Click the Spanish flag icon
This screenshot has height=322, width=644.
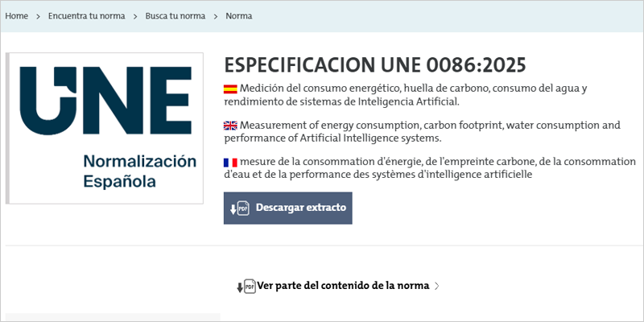point(230,88)
